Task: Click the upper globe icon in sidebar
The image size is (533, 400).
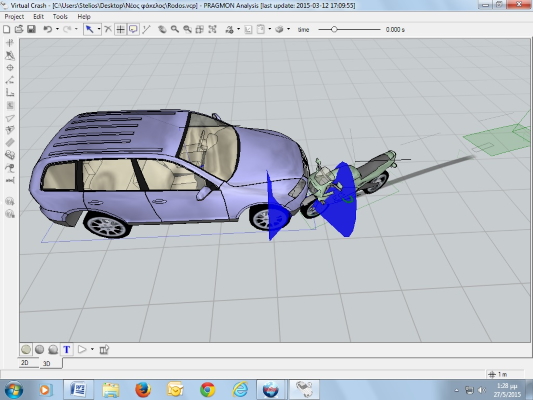Action: [10, 202]
